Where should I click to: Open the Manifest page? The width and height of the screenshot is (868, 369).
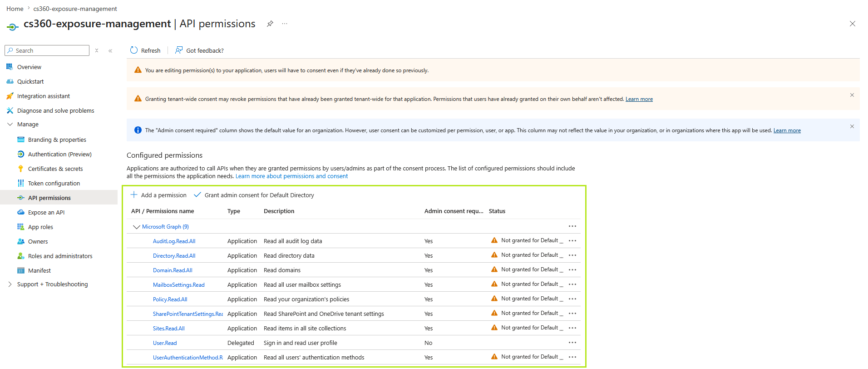[39, 270]
